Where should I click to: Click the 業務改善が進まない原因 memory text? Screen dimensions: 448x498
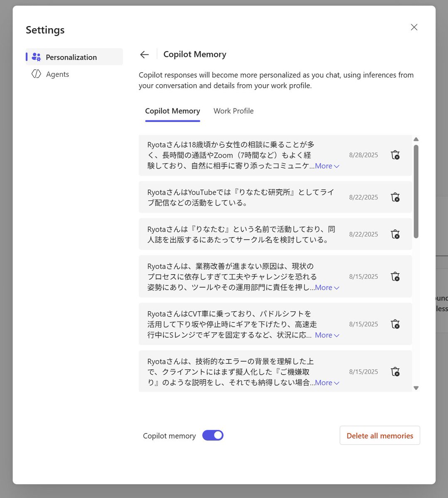[x=232, y=277]
